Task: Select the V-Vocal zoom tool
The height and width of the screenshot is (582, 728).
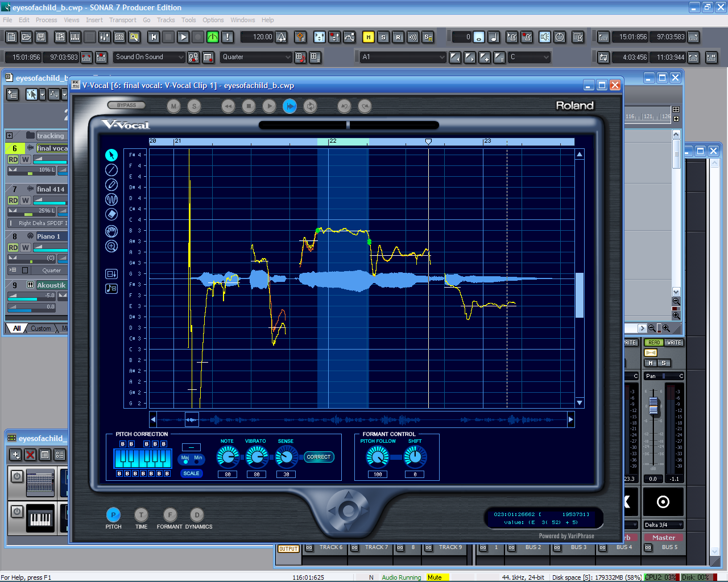Action: [x=111, y=246]
